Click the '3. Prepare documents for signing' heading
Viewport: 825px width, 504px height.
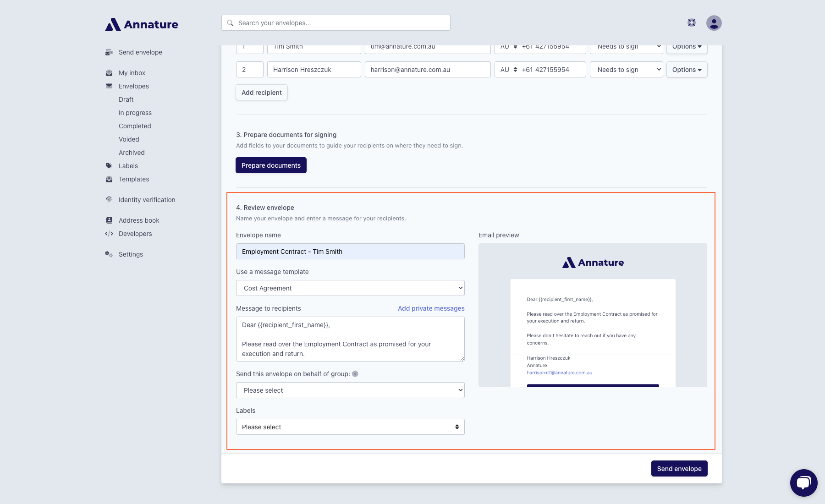point(286,135)
